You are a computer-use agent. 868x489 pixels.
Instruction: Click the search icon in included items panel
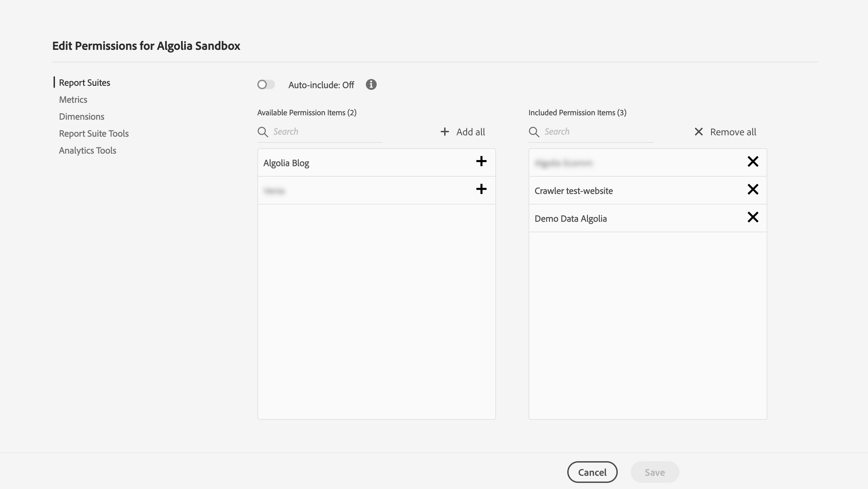(x=534, y=131)
